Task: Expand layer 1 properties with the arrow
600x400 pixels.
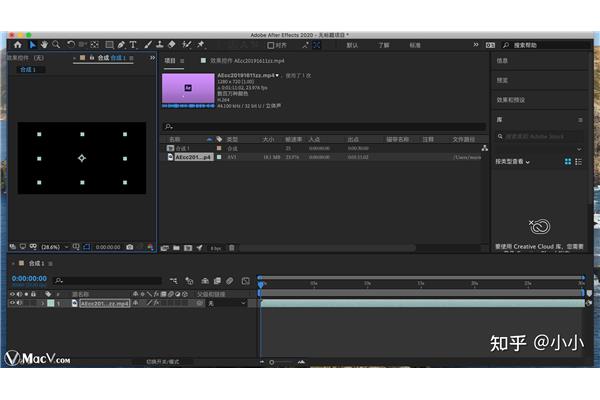Action: [43, 303]
